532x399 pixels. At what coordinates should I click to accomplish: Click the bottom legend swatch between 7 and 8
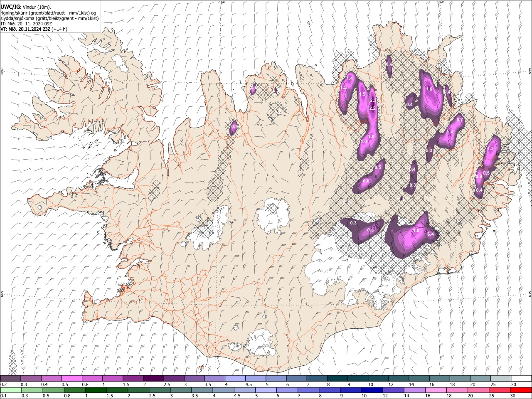point(309,390)
